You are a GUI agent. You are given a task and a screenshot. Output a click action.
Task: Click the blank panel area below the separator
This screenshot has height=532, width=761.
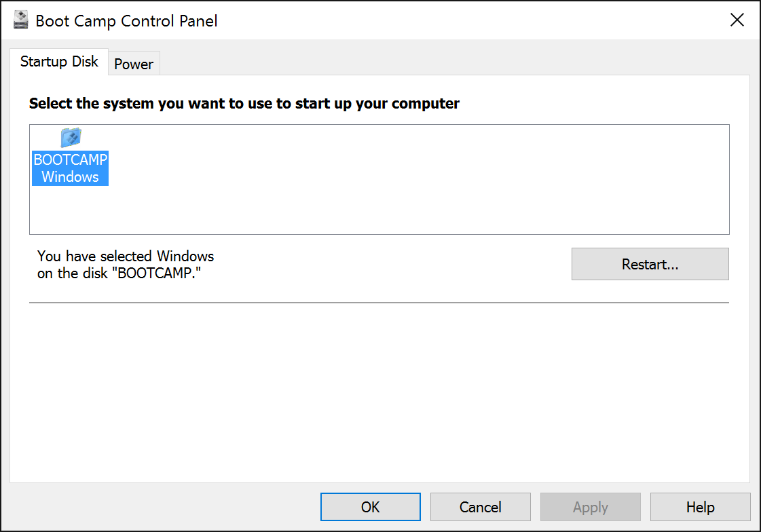379,393
